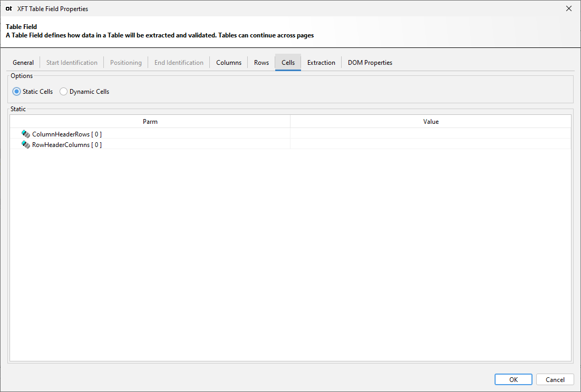
Task: Enable Dynamic Cells option
Action: (x=63, y=91)
